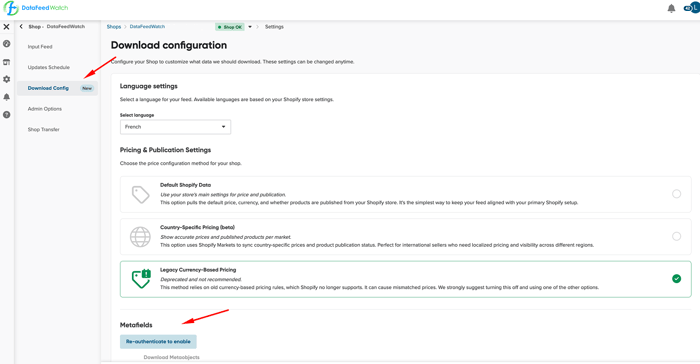Click the Default Shopify Data option card
The image size is (700, 364).
point(405,194)
